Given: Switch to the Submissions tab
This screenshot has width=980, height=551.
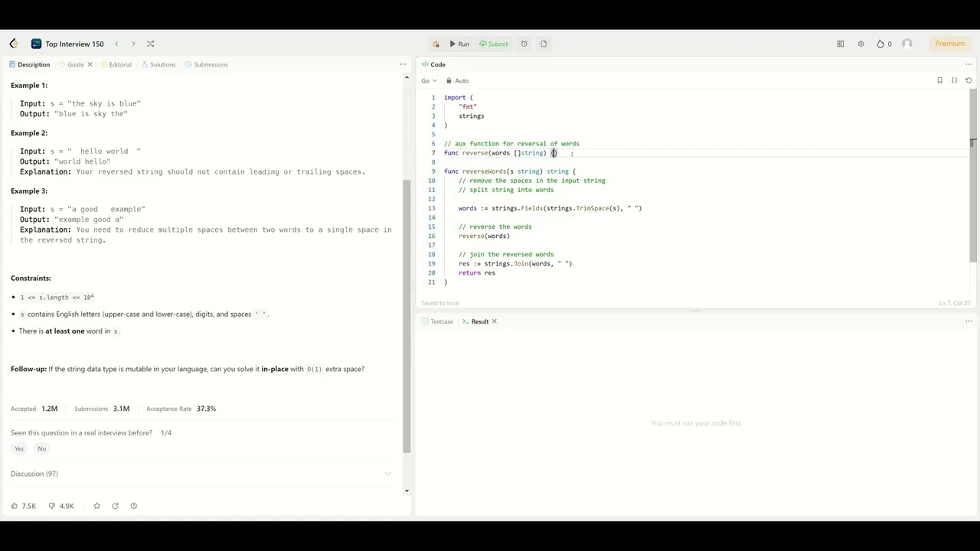Looking at the screenshot, I should (x=207, y=64).
